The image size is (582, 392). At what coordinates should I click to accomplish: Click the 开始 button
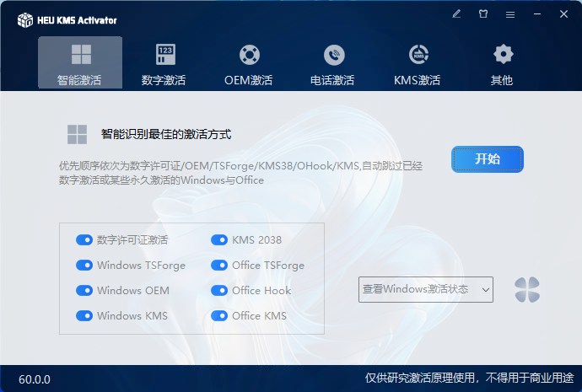tap(488, 159)
